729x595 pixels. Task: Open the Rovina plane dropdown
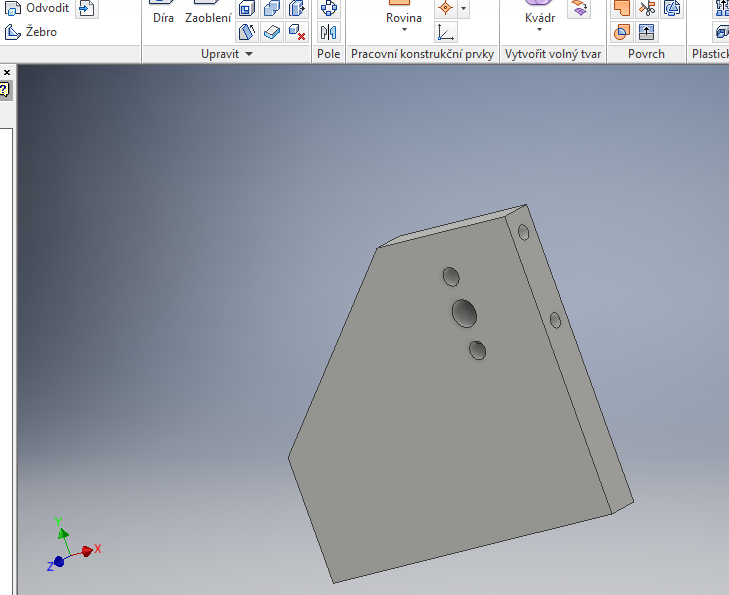click(404, 30)
